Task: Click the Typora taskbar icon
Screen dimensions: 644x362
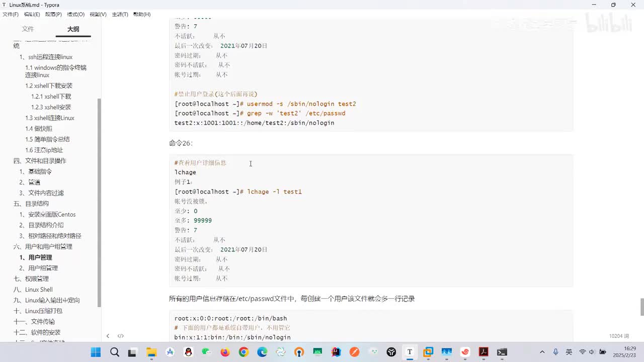Action: coord(410,352)
